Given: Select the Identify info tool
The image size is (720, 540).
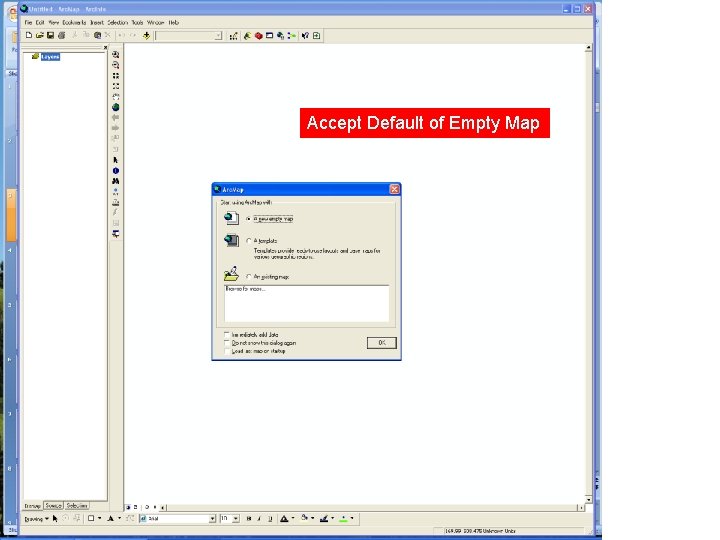Looking at the screenshot, I should tap(116, 171).
